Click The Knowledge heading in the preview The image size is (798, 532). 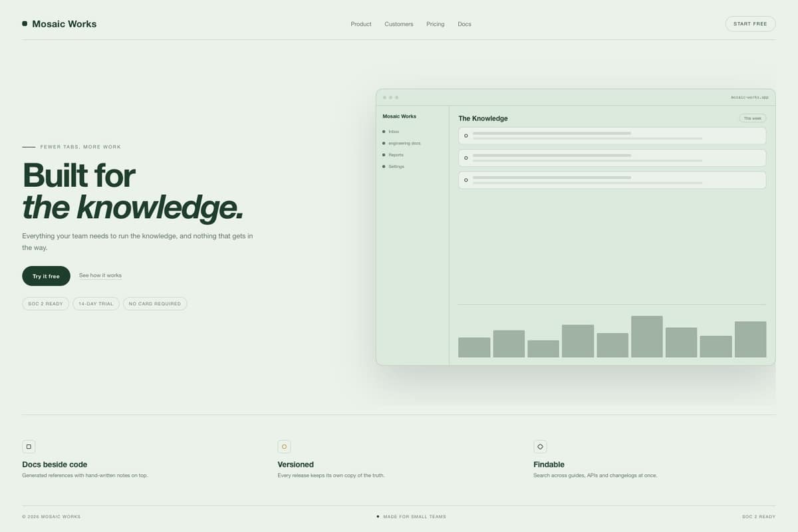[x=483, y=118]
